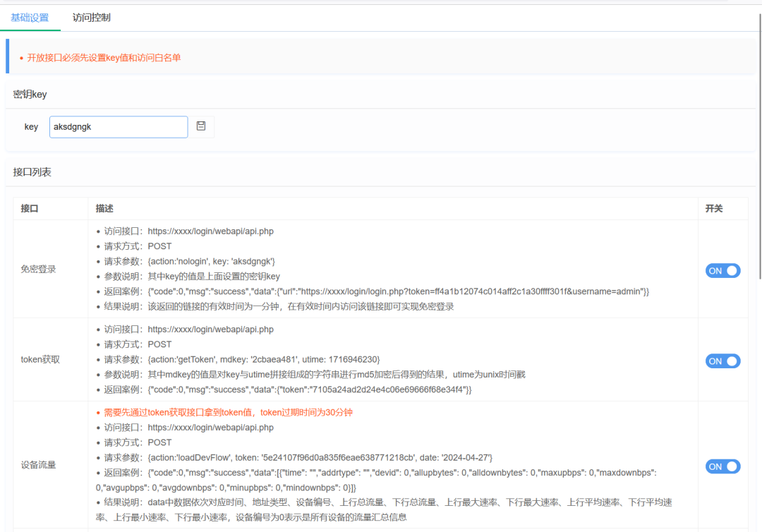Click the loadDevFlow 请求参数 line
This screenshot has width=762, height=532.
tap(298, 458)
